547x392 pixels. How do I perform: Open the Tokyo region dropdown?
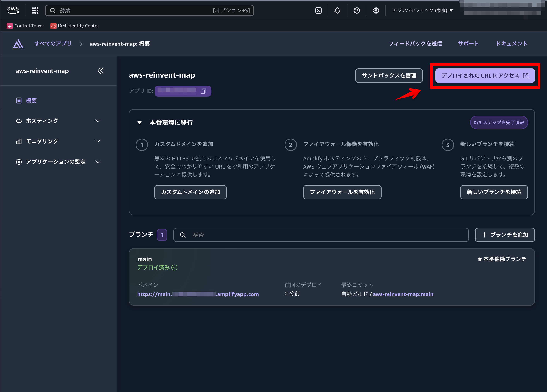pos(422,10)
